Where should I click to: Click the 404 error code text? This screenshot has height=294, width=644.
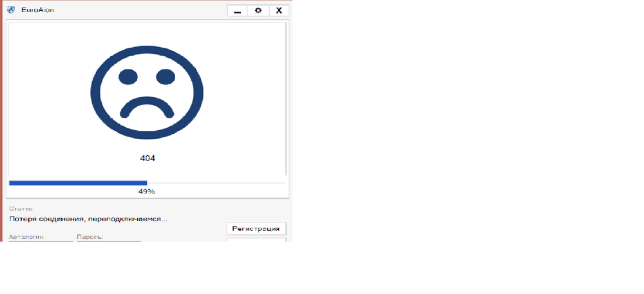[147, 158]
